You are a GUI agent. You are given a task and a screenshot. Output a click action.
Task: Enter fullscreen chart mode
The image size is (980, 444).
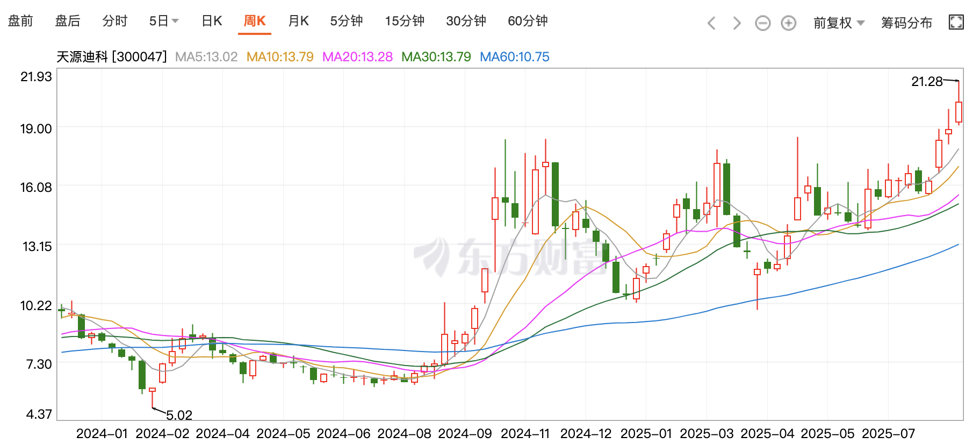(x=956, y=22)
